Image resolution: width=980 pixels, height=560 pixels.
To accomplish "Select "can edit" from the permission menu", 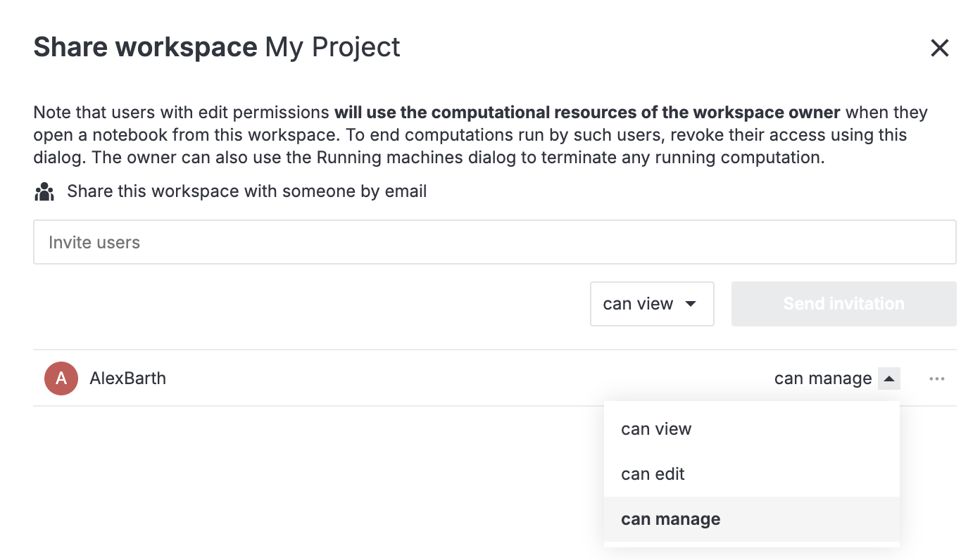I will coord(652,473).
